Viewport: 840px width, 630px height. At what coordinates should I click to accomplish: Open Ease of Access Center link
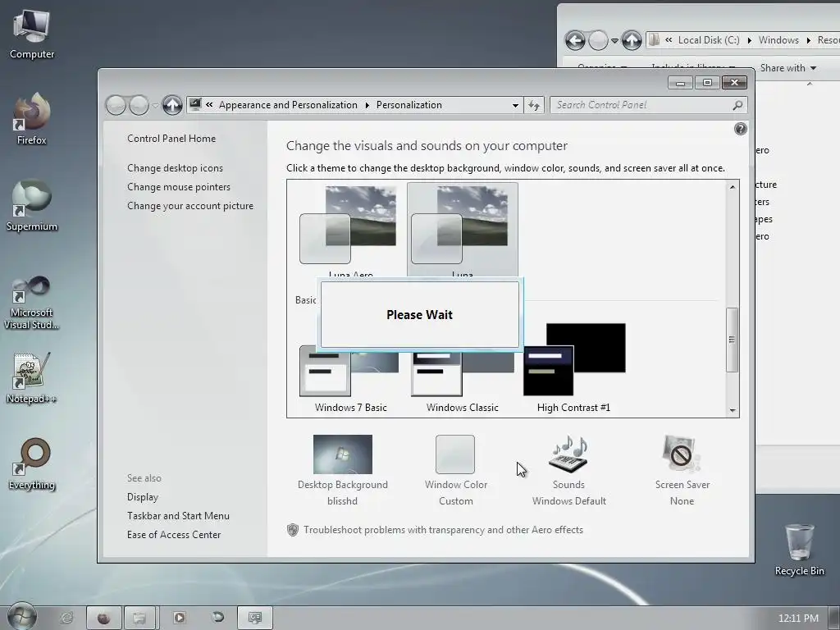(x=174, y=534)
